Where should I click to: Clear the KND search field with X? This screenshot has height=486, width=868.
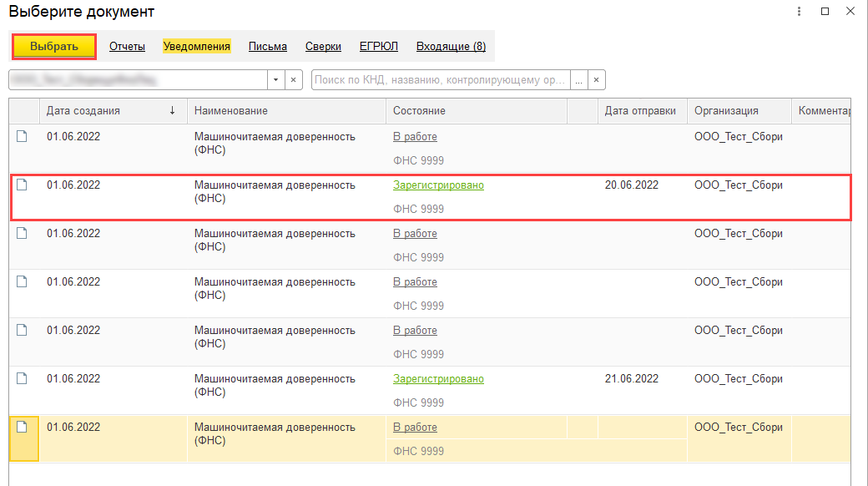pos(596,79)
